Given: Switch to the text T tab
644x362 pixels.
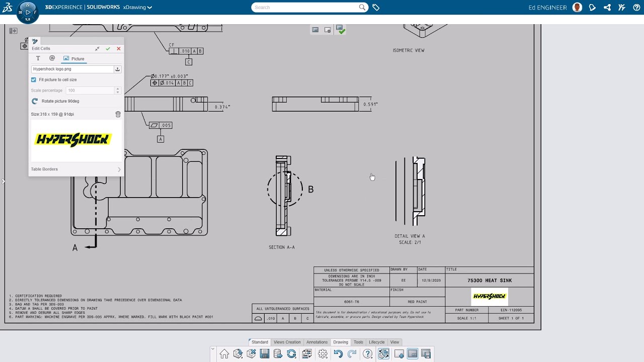Looking at the screenshot, I should point(38,58).
